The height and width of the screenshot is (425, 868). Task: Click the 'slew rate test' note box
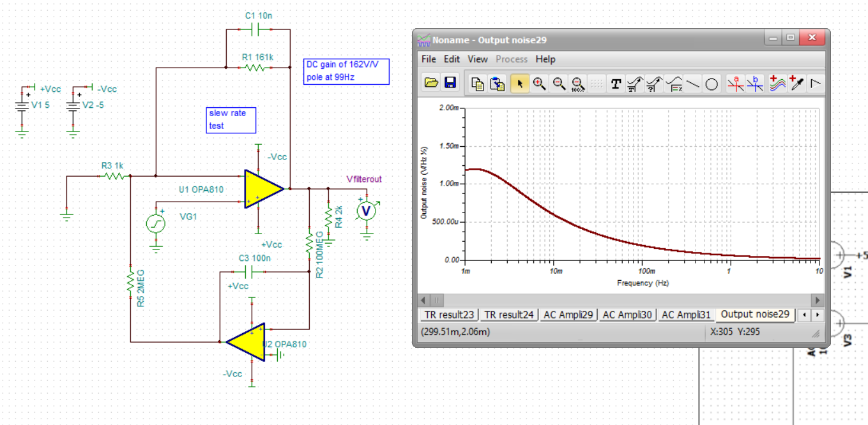(231, 120)
